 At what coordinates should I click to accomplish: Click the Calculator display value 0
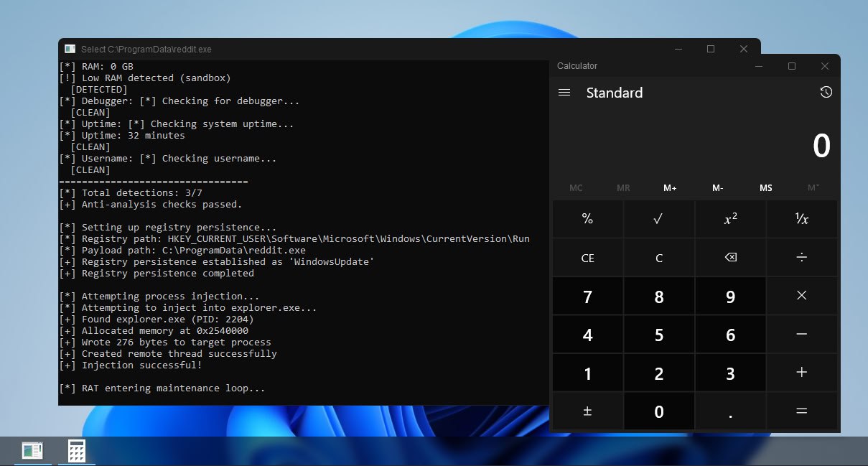821,146
